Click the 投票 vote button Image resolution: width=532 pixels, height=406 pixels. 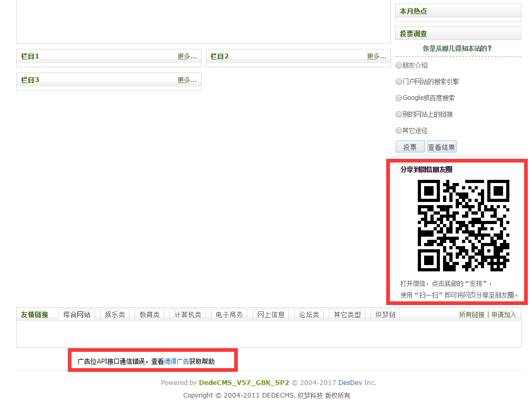410,147
